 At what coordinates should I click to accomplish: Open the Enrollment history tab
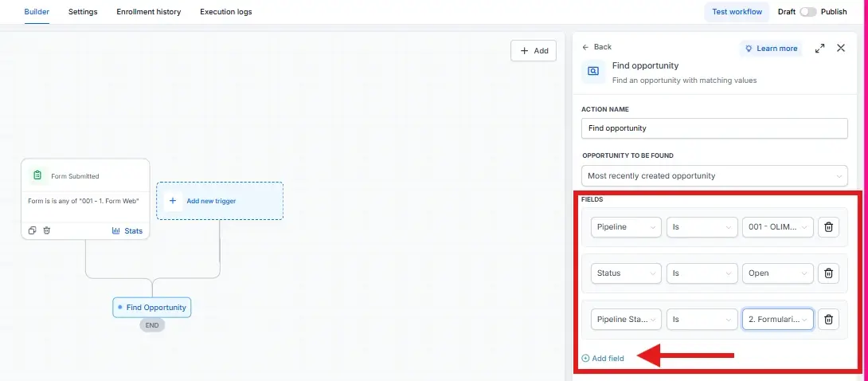[148, 12]
